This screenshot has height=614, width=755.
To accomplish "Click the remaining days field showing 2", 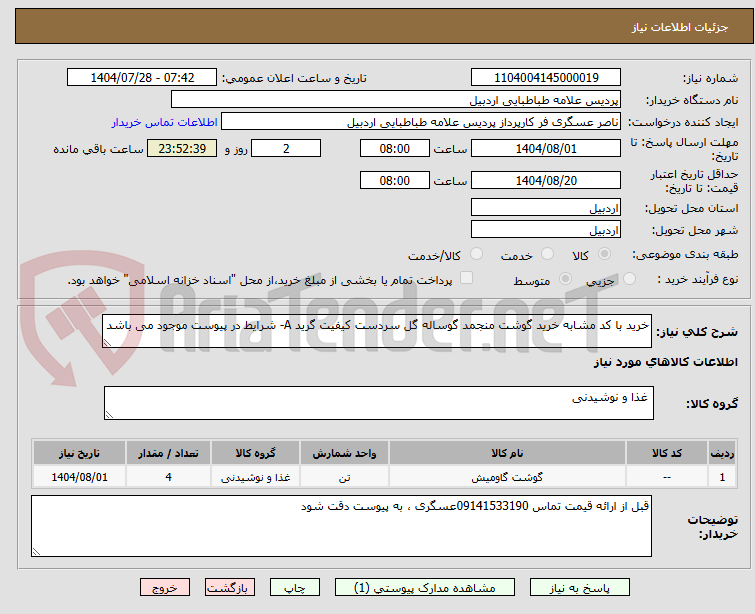I will [286, 148].
